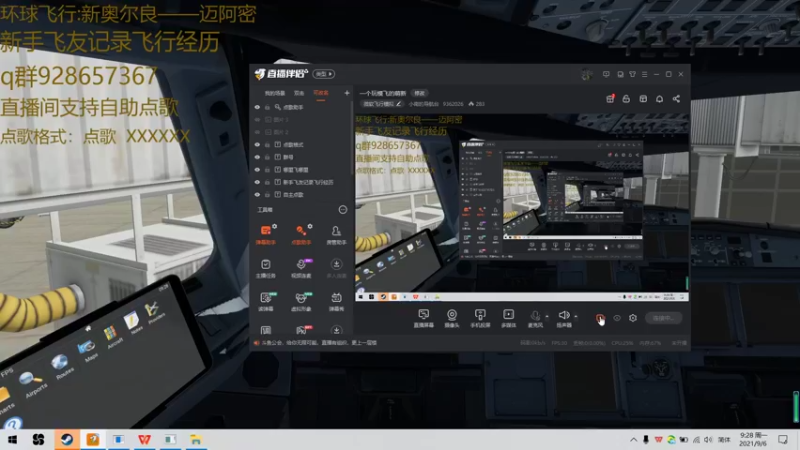Toggle the eye preview icon beside the settings gear

point(617,318)
